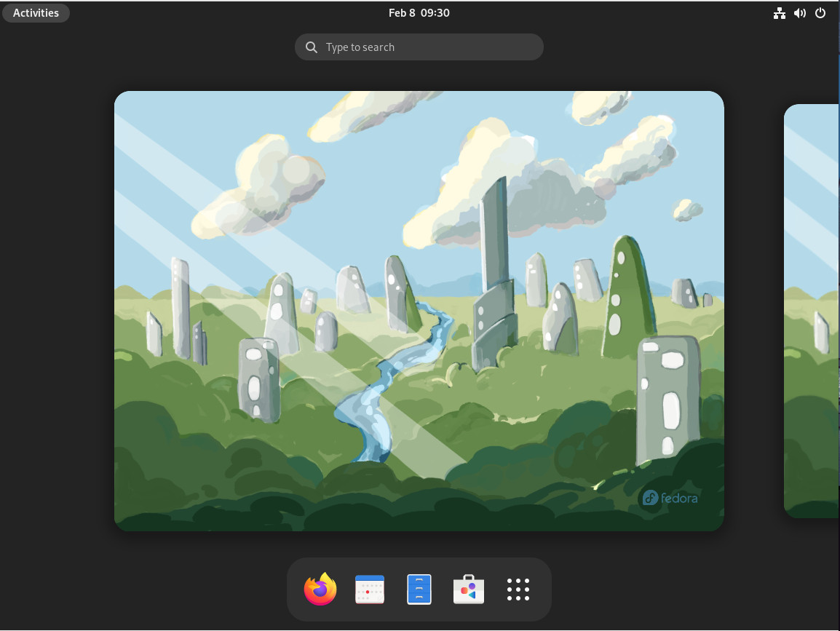Image resolution: width=840 pixels, height=631 pixels.
Task: Select the current workspace thumbnail
Action: [x=419, y=311]
